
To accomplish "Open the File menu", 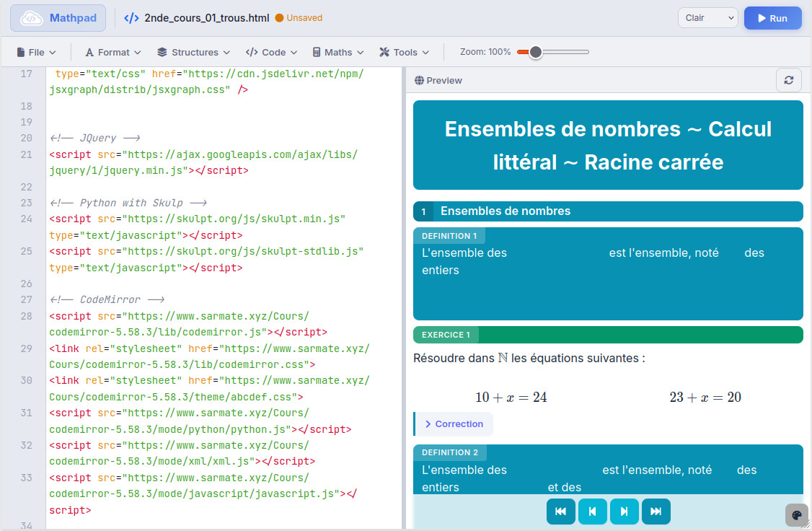I will pyautogui.click(x=36, y=52).
